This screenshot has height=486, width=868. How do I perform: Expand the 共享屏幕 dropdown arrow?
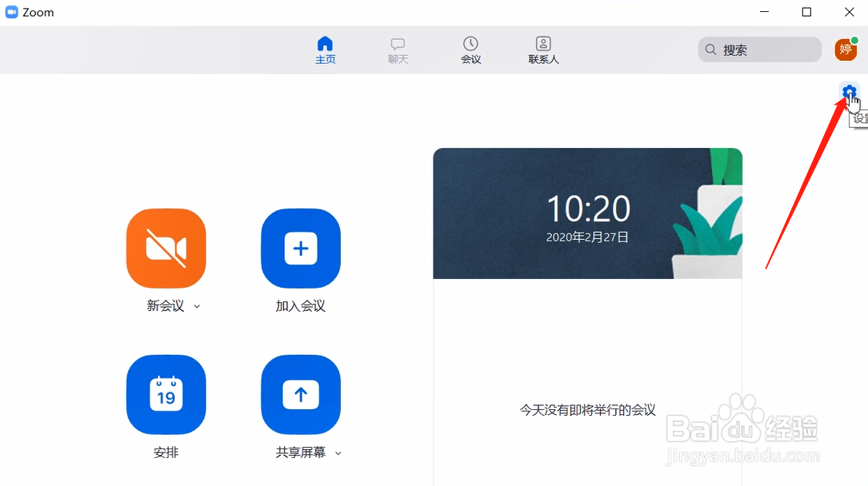(x=338, y=452)
